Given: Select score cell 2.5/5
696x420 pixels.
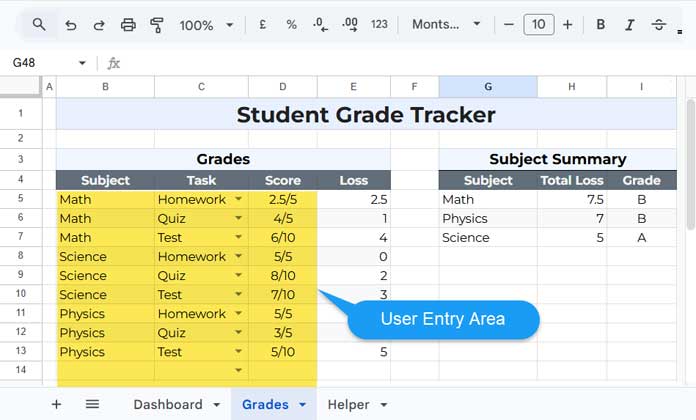Looking at the screenshot, I should coord(283,199).
